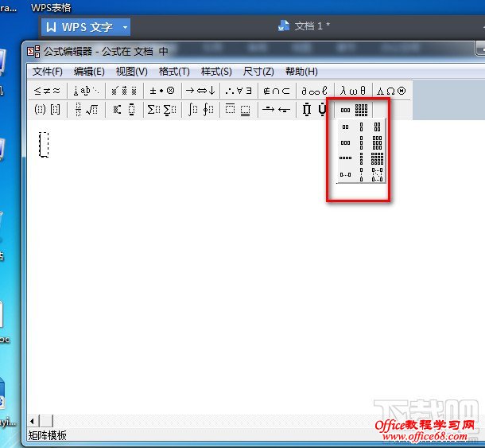This screenshot has width=485, height=448.
Task: Open the 格式(T) menu
Action: pos(174,72)
